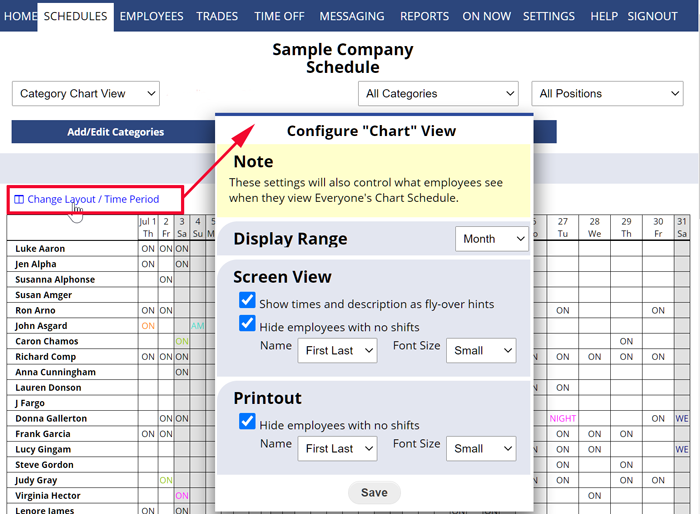The height and width of the screenshot is (514, 700).
Task: Expand the All Categories filter
Action: click(438, 94)
